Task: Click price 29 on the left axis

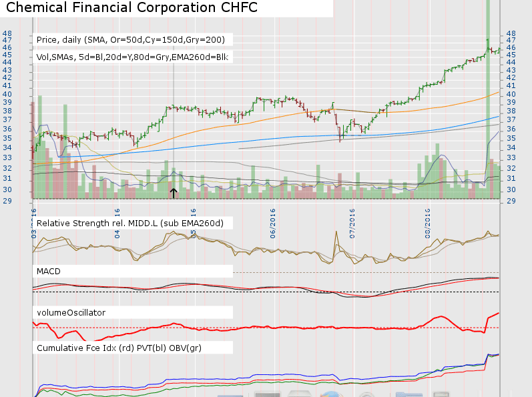Action: [7, 201]
